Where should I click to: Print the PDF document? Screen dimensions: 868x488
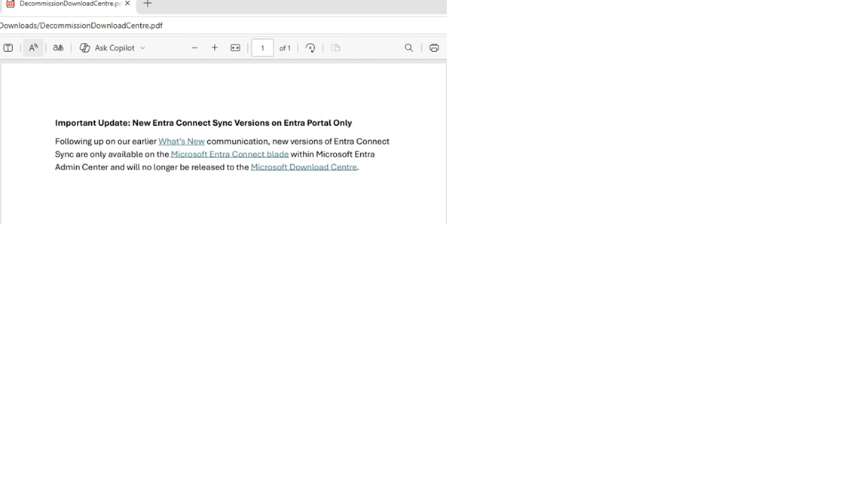pyautogui.click(x=434, y=48)
